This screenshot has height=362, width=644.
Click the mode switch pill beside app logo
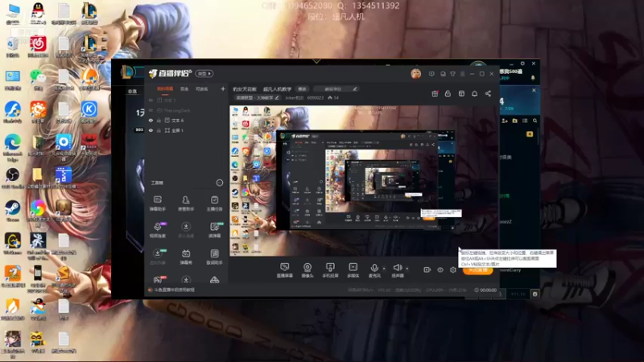click(204, 73)
